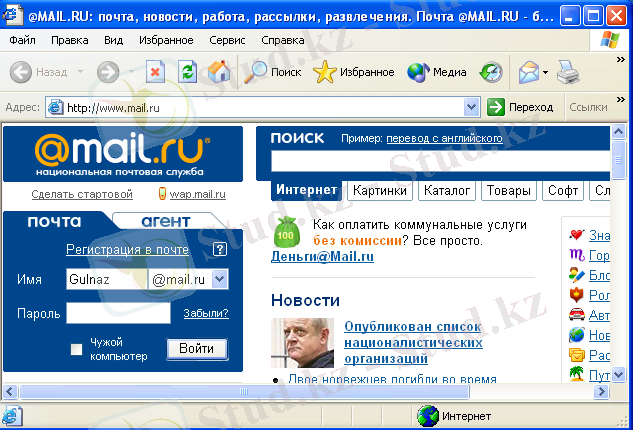
Task: Expand the address bar URL dropdown
Action: tap(471, 107)
